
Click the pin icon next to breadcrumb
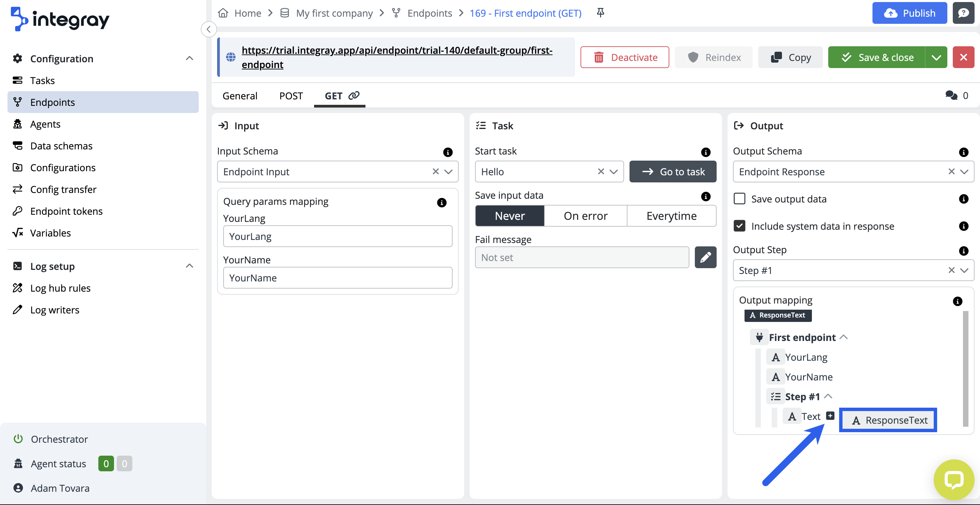click(600, 13)
